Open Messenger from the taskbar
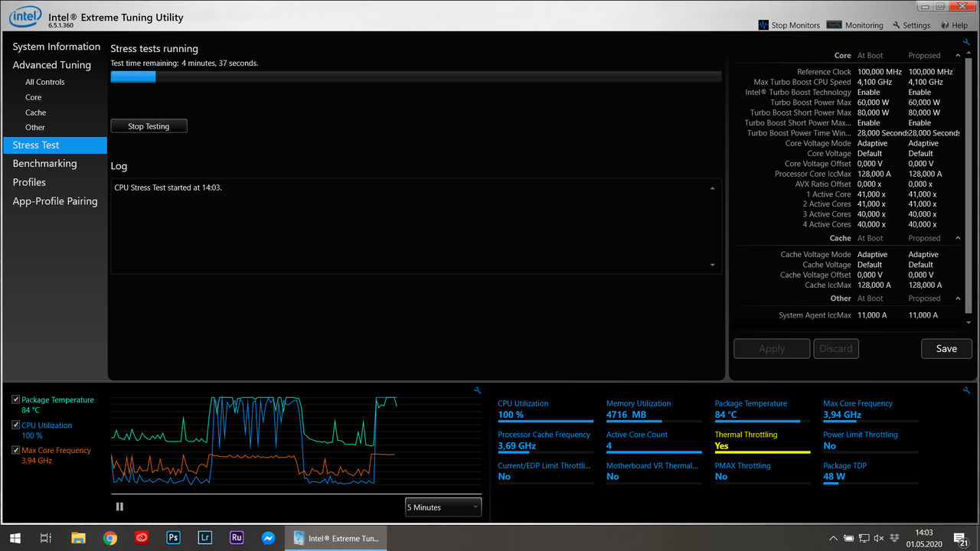Image resolution: width=980 pixels, height=551 pixels. 268,537
